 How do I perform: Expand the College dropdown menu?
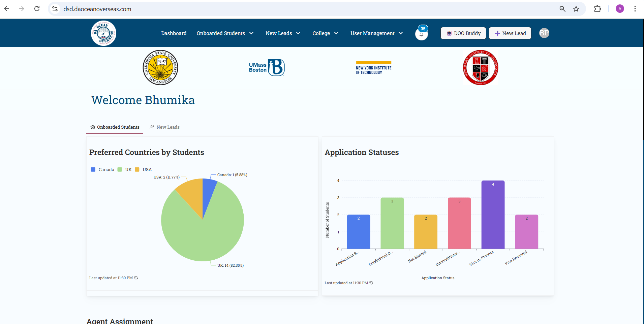point(326,33)
